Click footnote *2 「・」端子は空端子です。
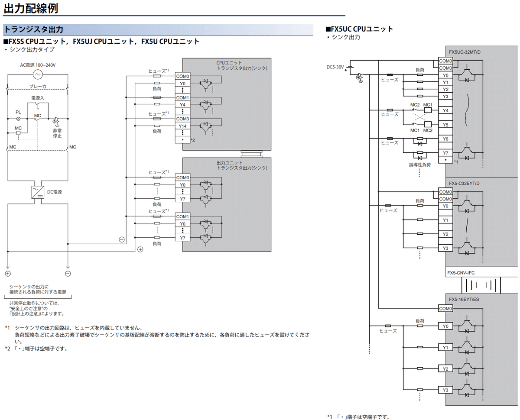 (x=37, y=349)
